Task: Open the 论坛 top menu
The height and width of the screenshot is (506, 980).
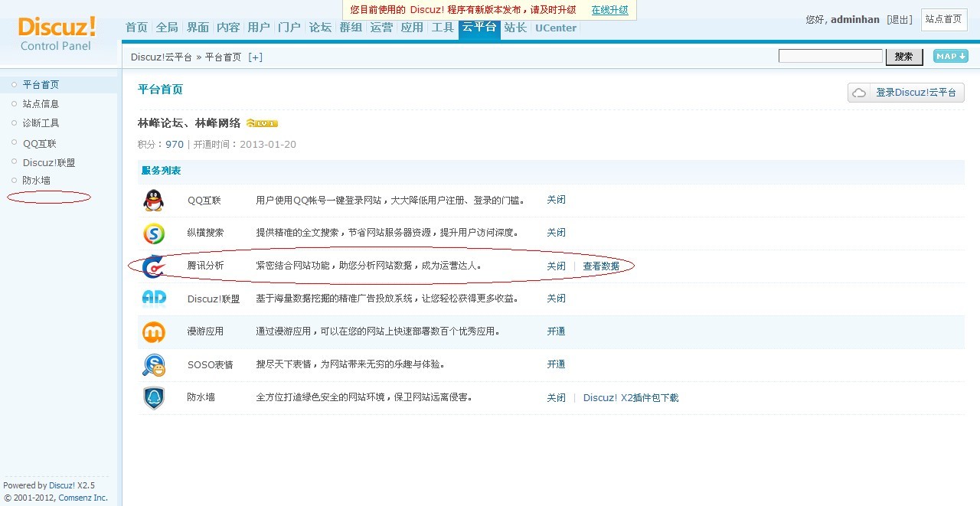Action: [320, 28]
